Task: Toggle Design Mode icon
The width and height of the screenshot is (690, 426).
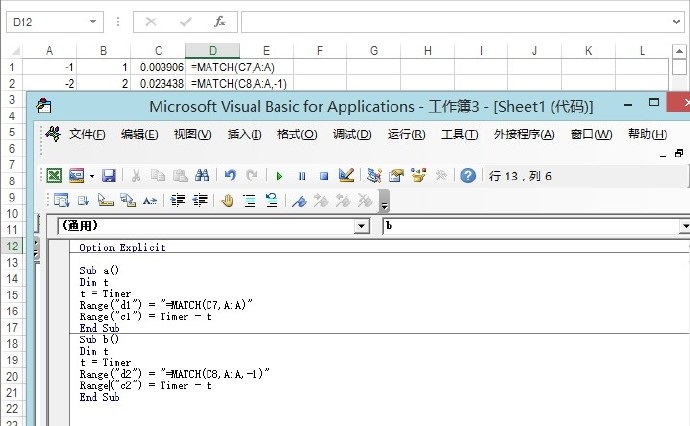Action: click(x=346, y=176)
